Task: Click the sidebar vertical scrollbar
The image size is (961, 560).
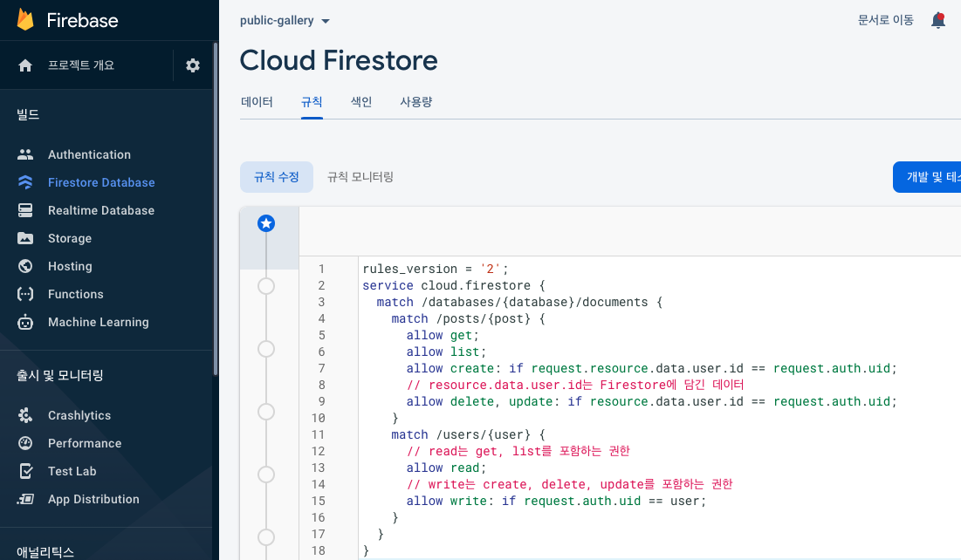Action: [x=215, y=208]
